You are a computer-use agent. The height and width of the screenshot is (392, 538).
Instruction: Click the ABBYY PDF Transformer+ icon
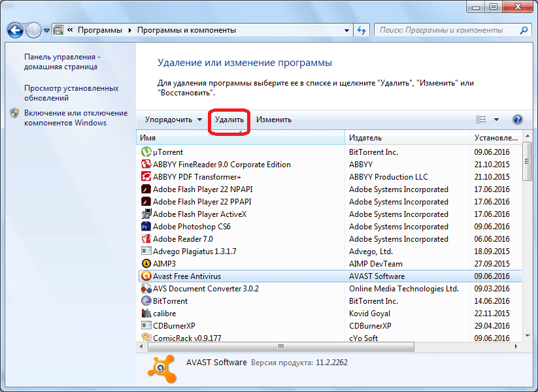(146, 176)
